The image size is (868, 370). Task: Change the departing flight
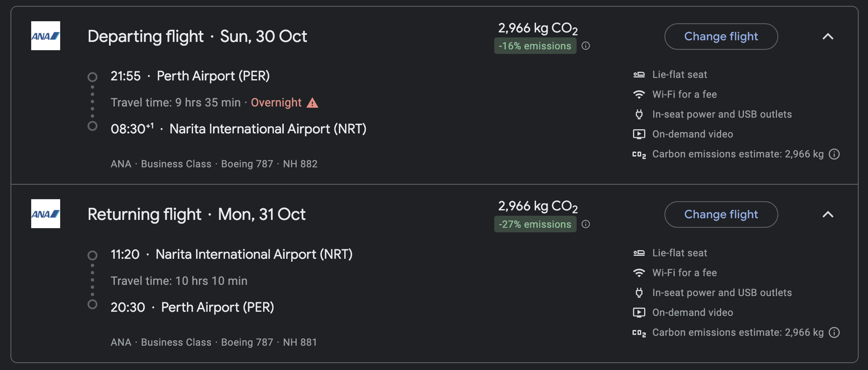point(721,36)
